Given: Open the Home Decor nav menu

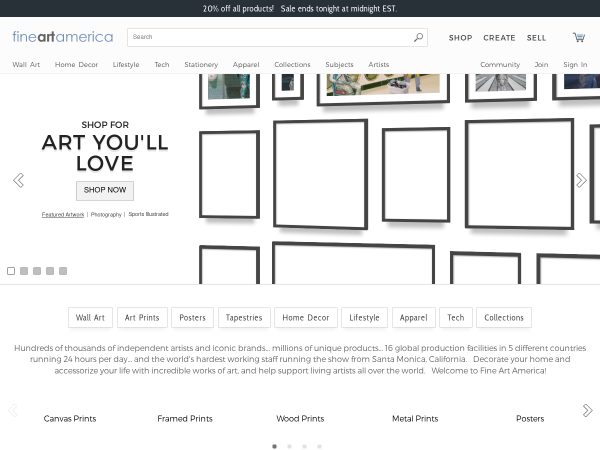Looking at the screenshot, I should pos(77,65).
